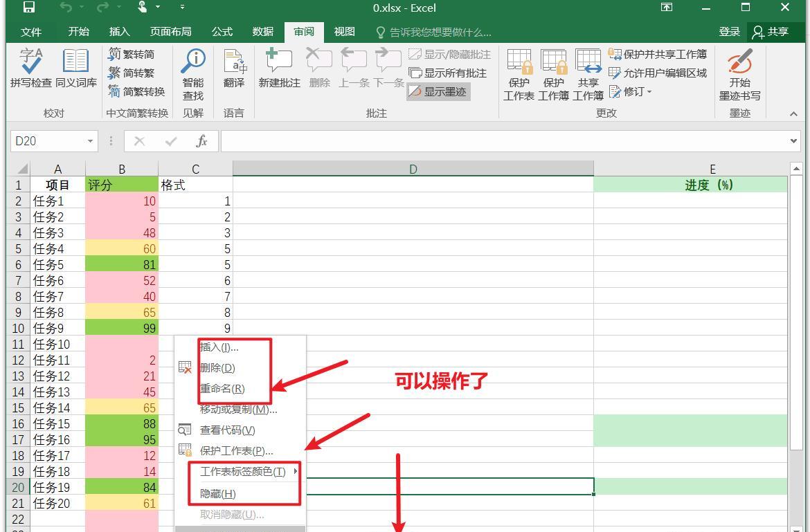810x532 pixels.
Task: Click 允许用户编辑区域
Action: [x=657, y=73]
